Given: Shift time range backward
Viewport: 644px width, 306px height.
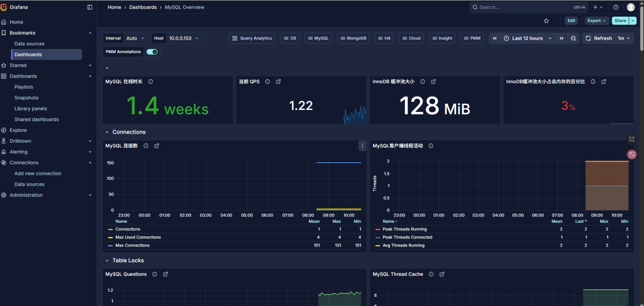Looking at the screenshot, I should pyautogui.click(x=495, y=38).
